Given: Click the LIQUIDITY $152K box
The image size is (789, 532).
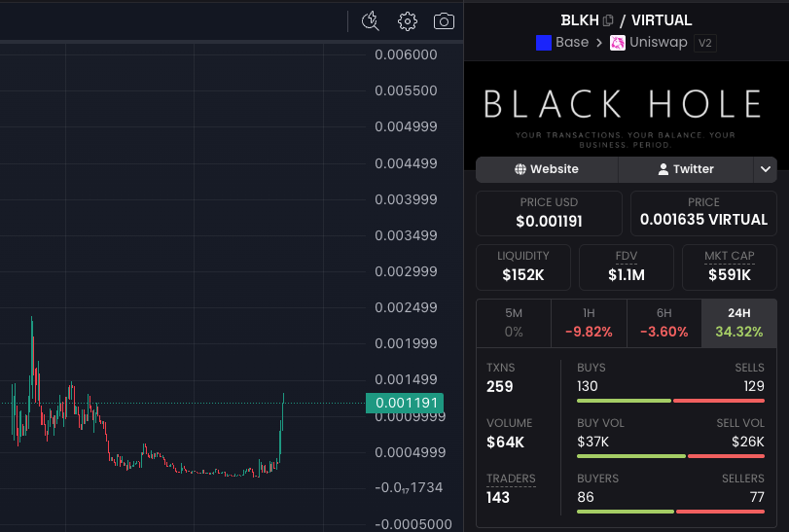Looking at the screenshot, I should coord(523,267).
